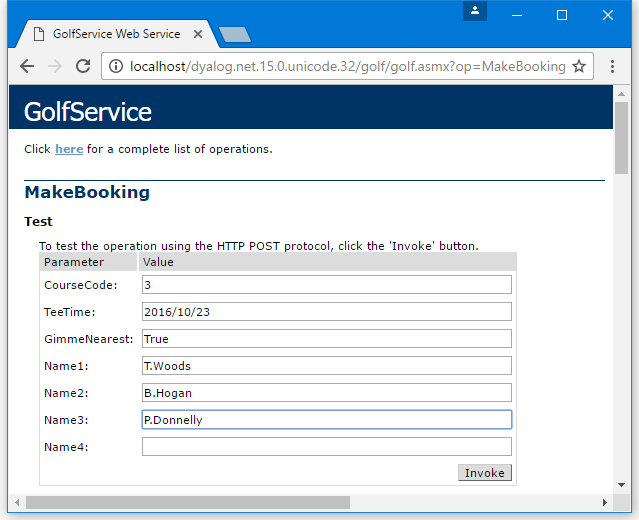Viewport: 639px width, 520px height.
Task: Click the empty Name4 field
Action: (326, 447)
